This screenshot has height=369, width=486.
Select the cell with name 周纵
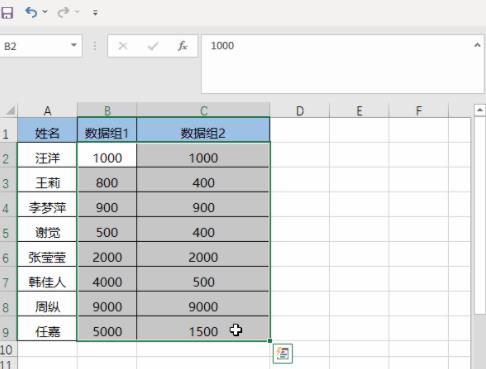(x=47, y=304)
